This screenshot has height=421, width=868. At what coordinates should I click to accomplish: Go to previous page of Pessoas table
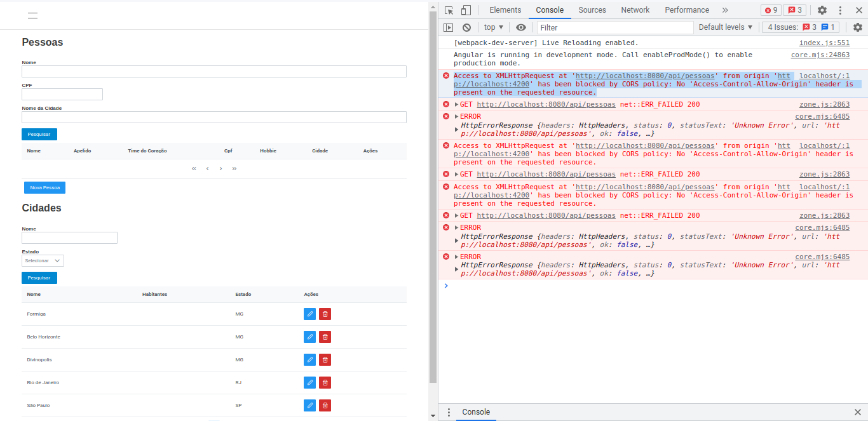click(x=207, y=168)
